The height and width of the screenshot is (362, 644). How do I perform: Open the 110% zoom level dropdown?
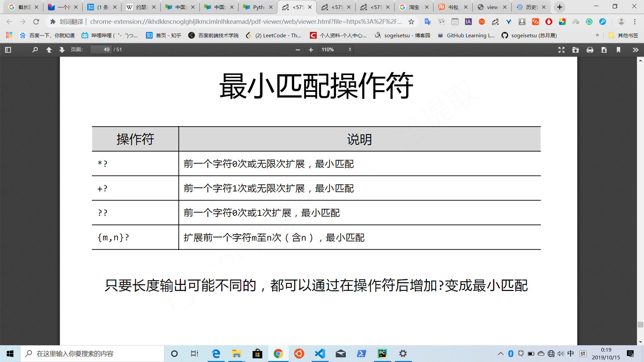pyautogui.click(x=336, y=50)
